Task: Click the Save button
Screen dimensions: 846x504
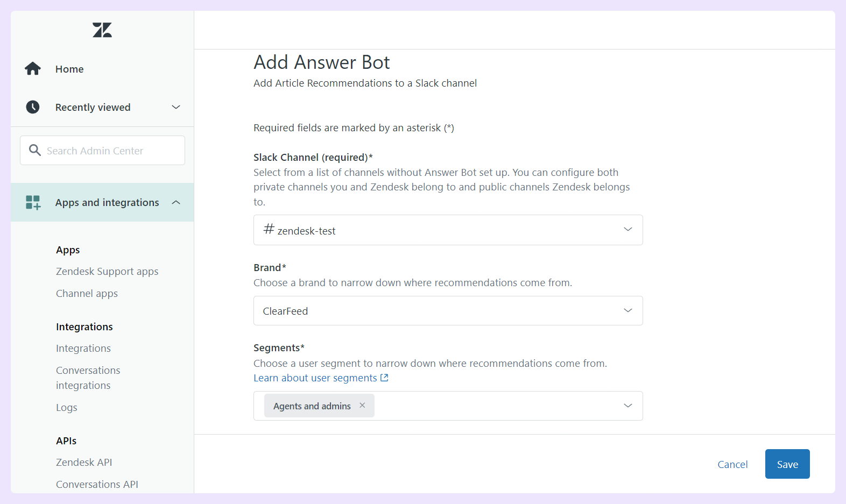Action: click(787, 464)
